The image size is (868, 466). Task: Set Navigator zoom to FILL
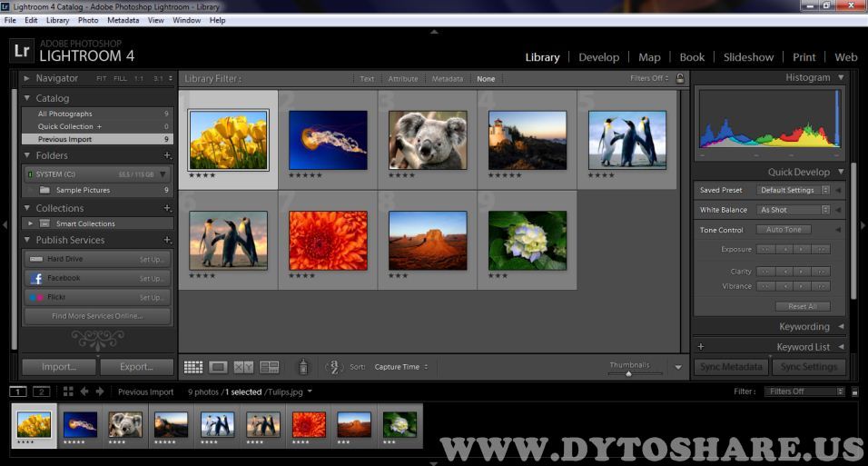(x=120, y=79)
